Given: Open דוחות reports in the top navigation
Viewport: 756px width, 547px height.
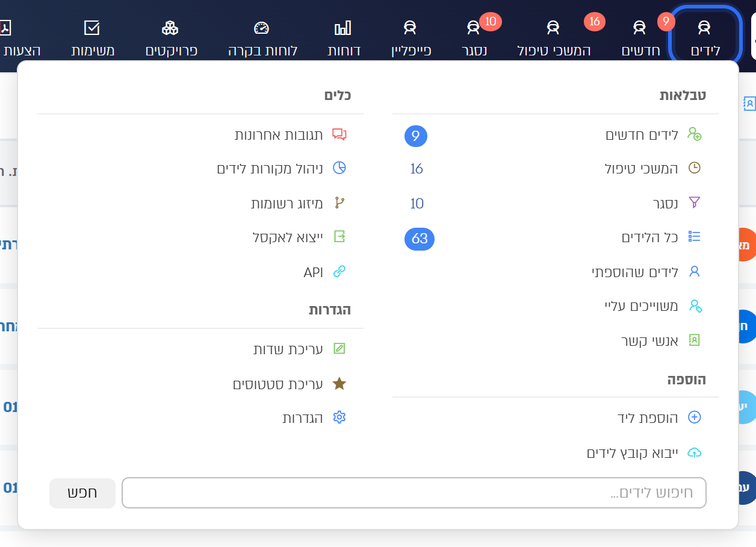Looking at the screenshot, I should tap(343, 37).
